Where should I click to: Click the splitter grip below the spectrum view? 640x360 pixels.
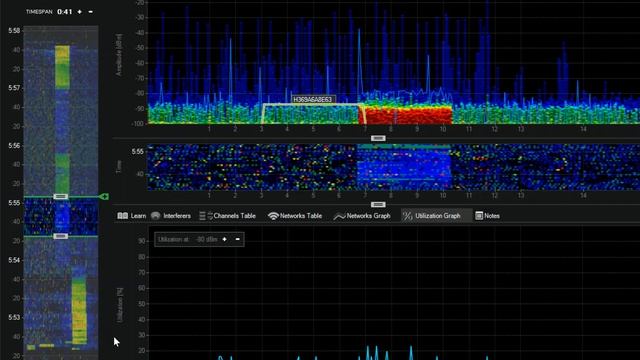(x=378, y=138)
